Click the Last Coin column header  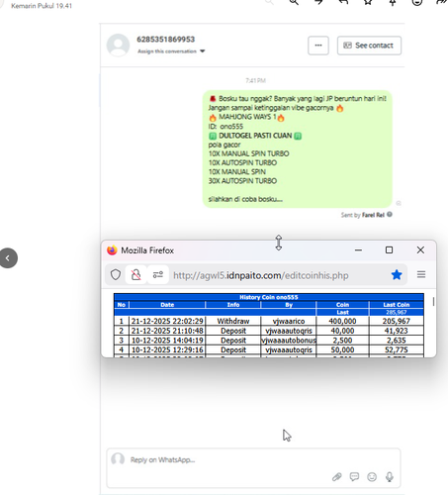[397, 305]
